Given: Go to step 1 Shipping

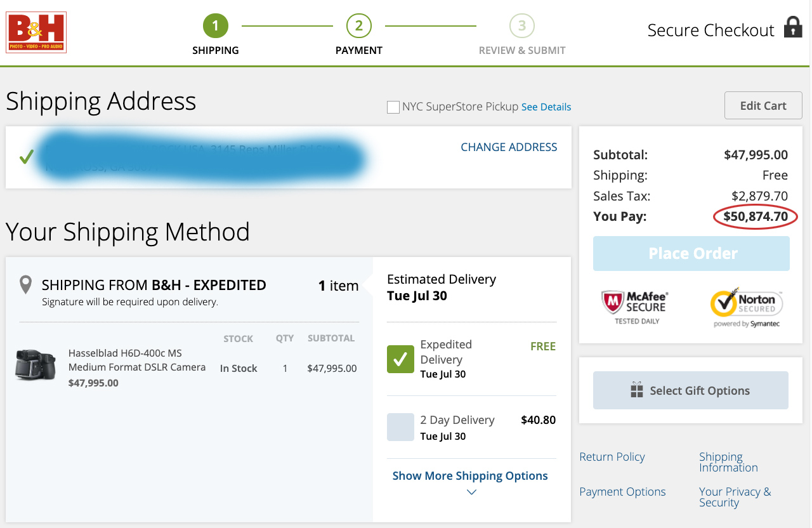Looking at the screenshot, I should tap(216, 27).
